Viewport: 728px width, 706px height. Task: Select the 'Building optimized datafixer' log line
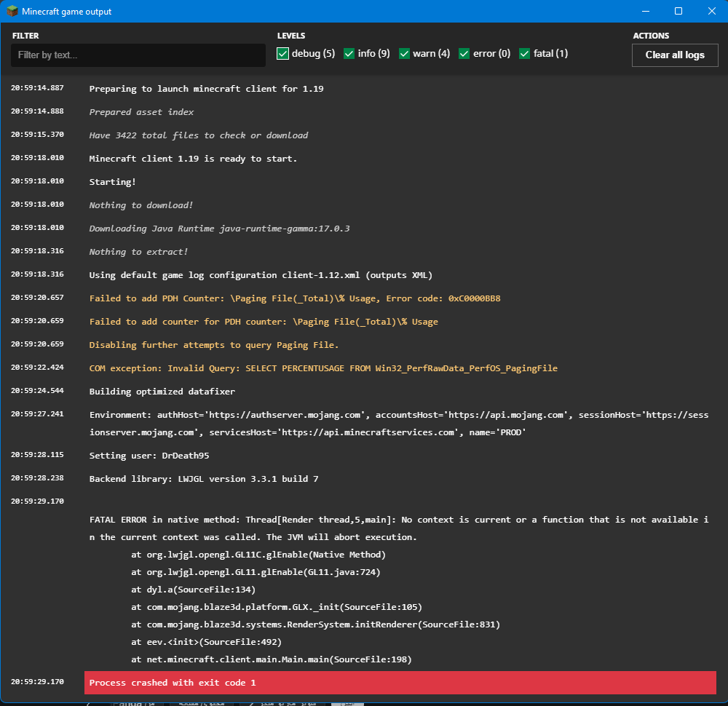point(162,392)
